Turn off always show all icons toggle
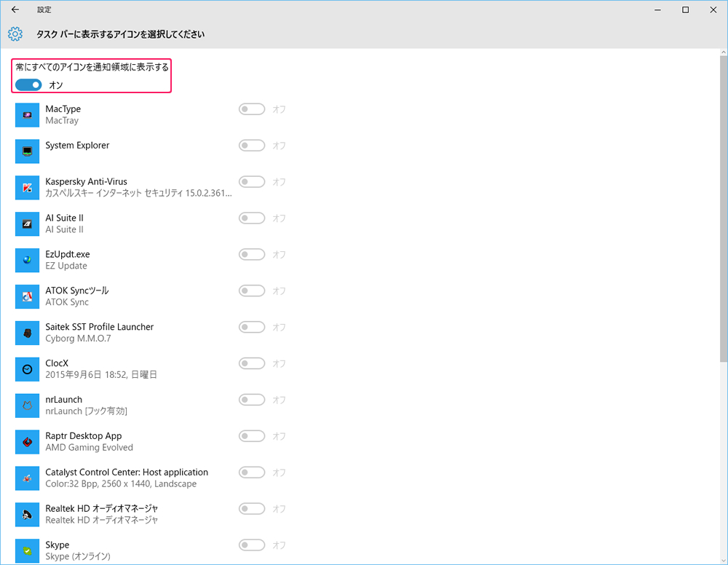This screenshot has width=728, height=565. coord(28,85)
